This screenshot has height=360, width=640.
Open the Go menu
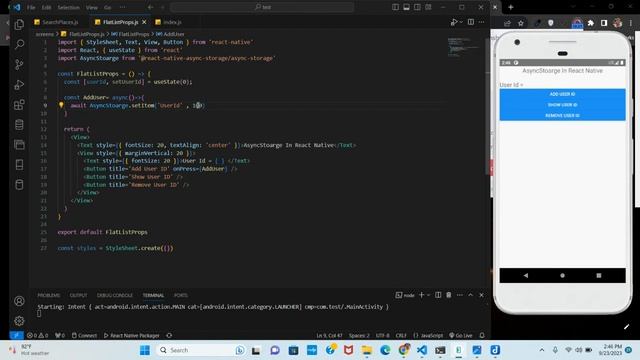(107, 7)
